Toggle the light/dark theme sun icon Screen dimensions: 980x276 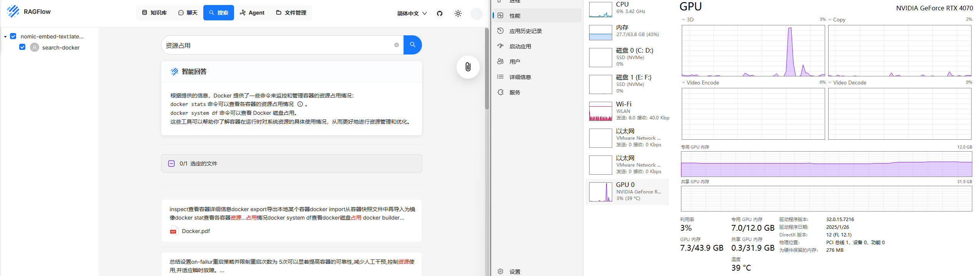click(458, 13)
